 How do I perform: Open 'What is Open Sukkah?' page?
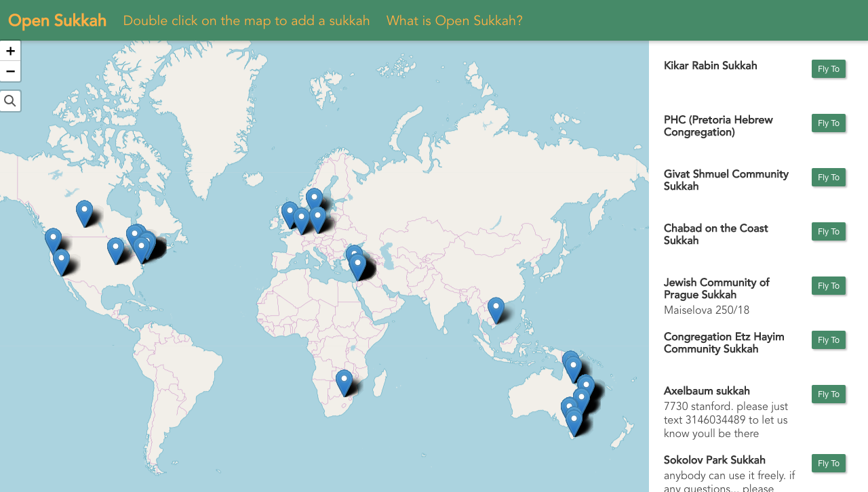pos(454,21)
